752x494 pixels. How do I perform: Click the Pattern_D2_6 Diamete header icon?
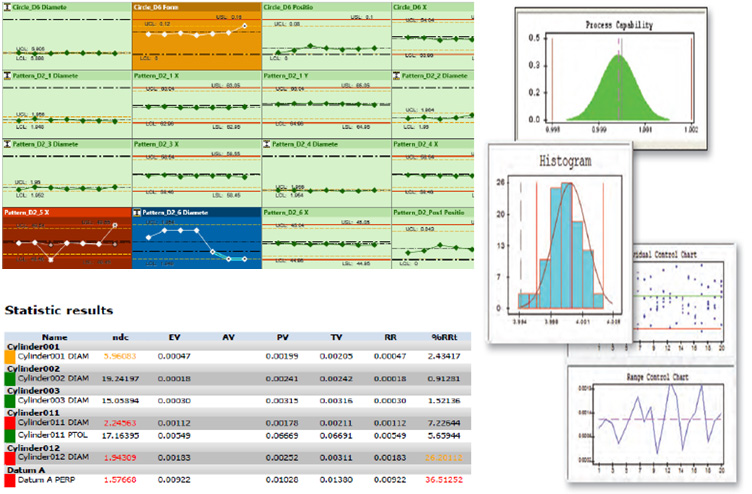137,212
